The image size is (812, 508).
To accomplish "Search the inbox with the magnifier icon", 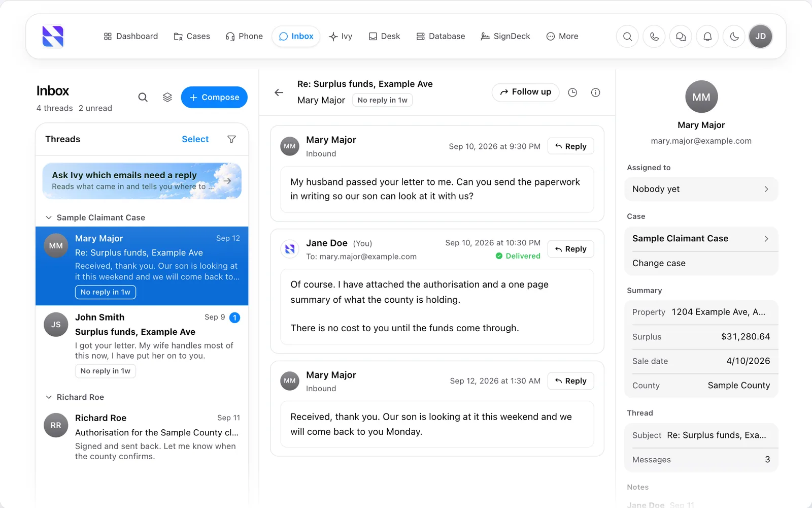I will [x=143, y=97].
